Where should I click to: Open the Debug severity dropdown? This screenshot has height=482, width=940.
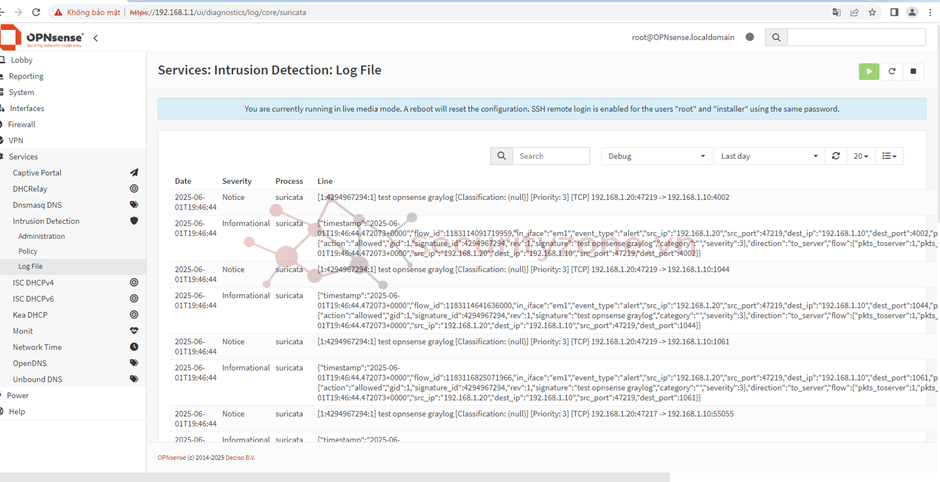click(656, 156)
